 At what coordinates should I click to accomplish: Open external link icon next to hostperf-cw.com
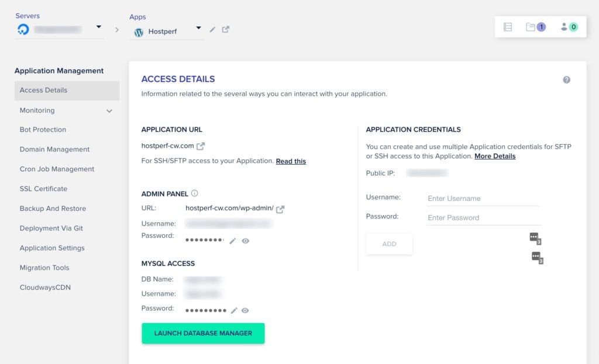click(201, 146)
